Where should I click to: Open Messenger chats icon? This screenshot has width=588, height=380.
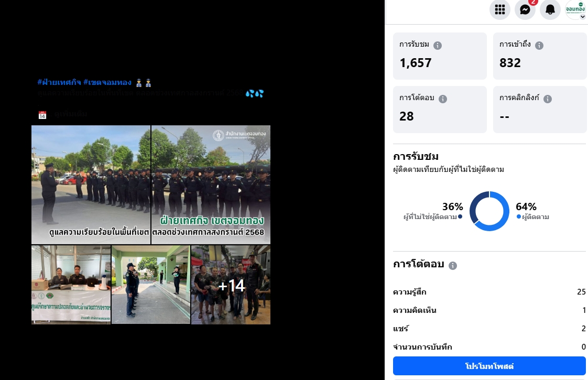tap(525, 9)
